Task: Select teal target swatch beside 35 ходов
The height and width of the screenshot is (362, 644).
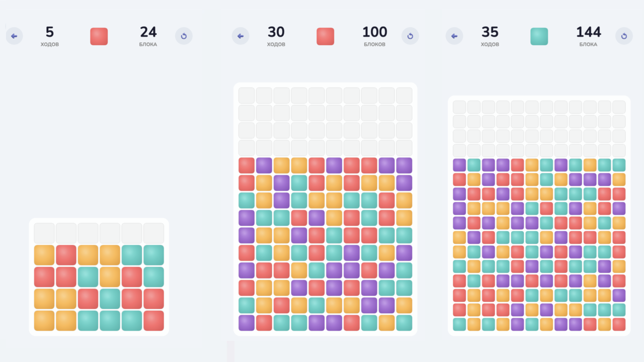Action: pos(539,36)
